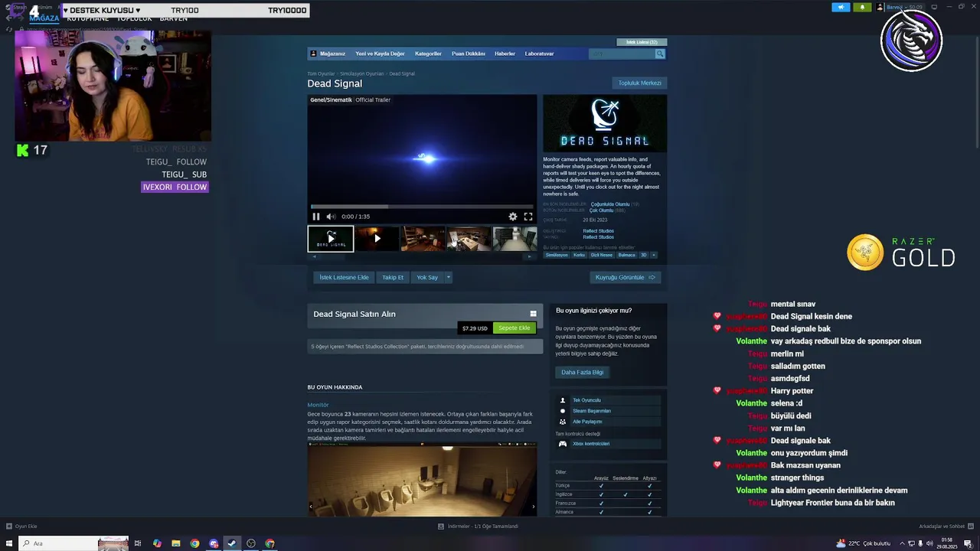Go to Puan Dükkânı
Screen dimensions: 980x551
pyautogui.click(x=469, y=54)
